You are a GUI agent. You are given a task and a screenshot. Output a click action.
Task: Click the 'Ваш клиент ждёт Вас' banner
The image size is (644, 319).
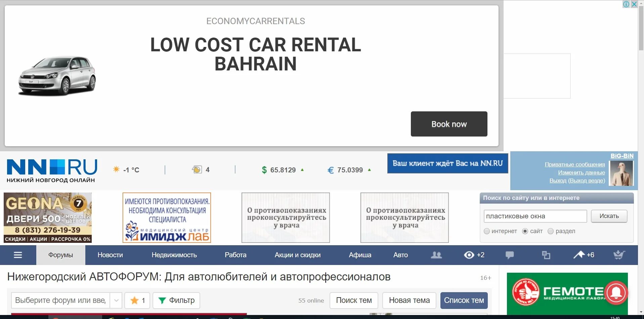pos(447,163)
